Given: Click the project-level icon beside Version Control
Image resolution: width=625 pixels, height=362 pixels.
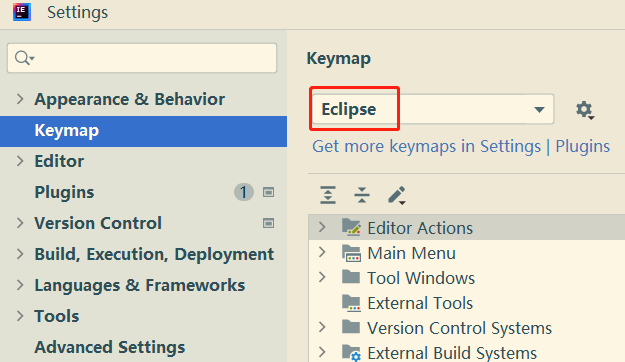Looking at the screenshot, I should 268,223.
